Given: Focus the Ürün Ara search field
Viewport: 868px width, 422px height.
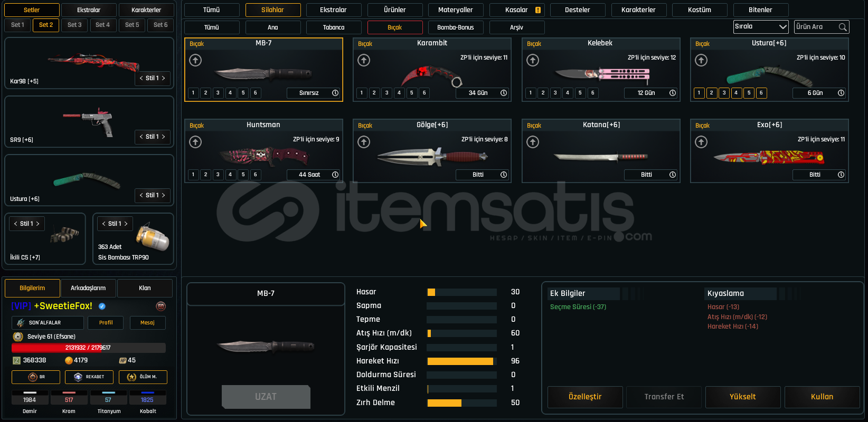Looking at the screenshot, I should click(816, 27).
